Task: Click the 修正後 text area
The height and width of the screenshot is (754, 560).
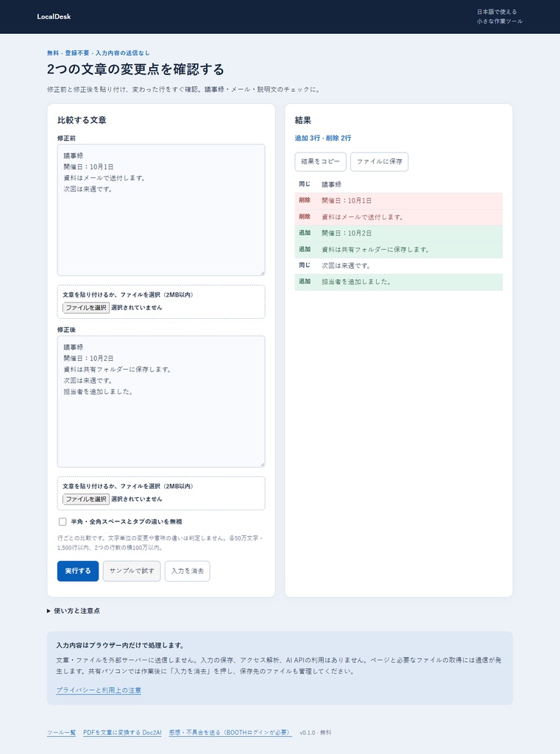Action: point(161,401)
